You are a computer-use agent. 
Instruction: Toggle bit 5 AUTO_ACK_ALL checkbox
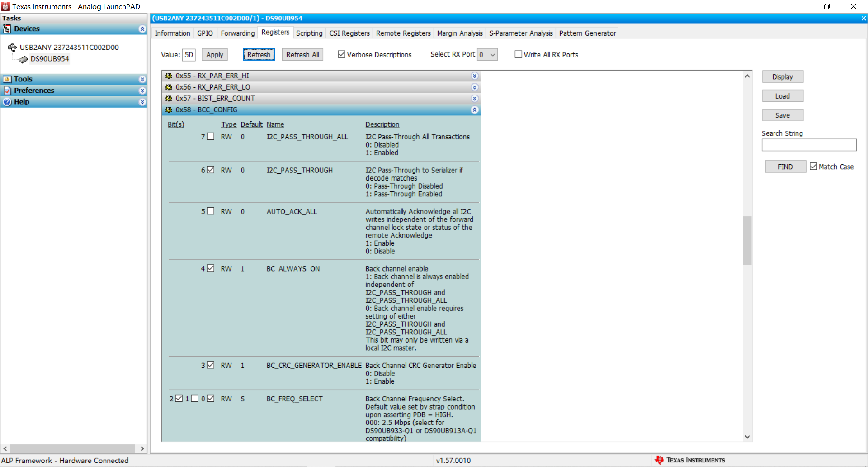[211, 211]
